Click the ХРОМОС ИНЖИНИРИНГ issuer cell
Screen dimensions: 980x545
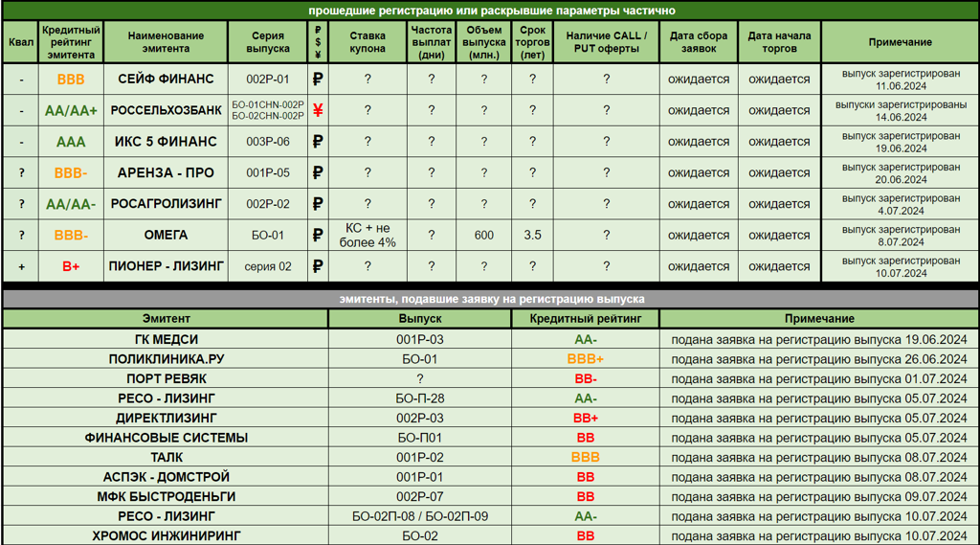tap(166, 535)
